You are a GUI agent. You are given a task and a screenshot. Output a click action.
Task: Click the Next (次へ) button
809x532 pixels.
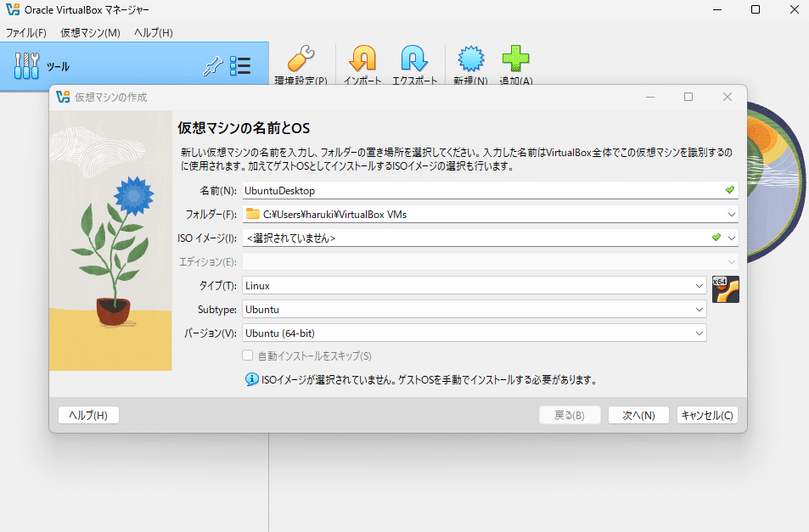click(638, 415)
